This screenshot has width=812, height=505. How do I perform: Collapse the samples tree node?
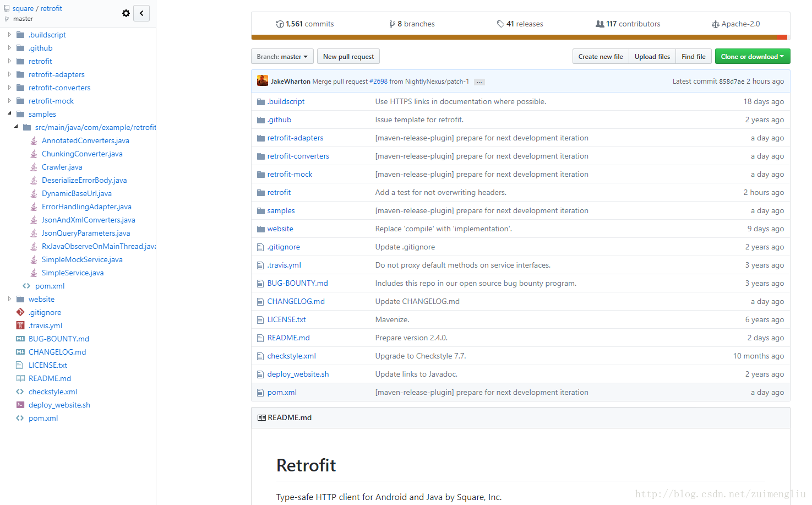(9, 113)
